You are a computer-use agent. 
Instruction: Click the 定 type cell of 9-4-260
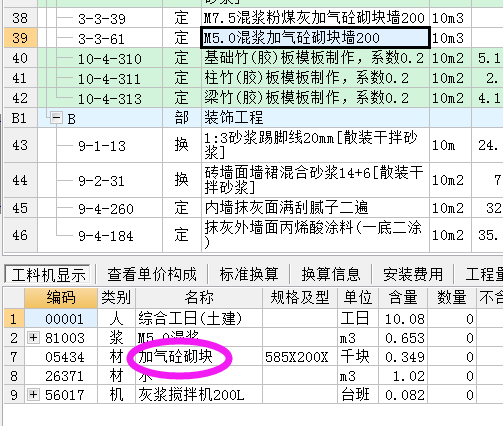182,207
